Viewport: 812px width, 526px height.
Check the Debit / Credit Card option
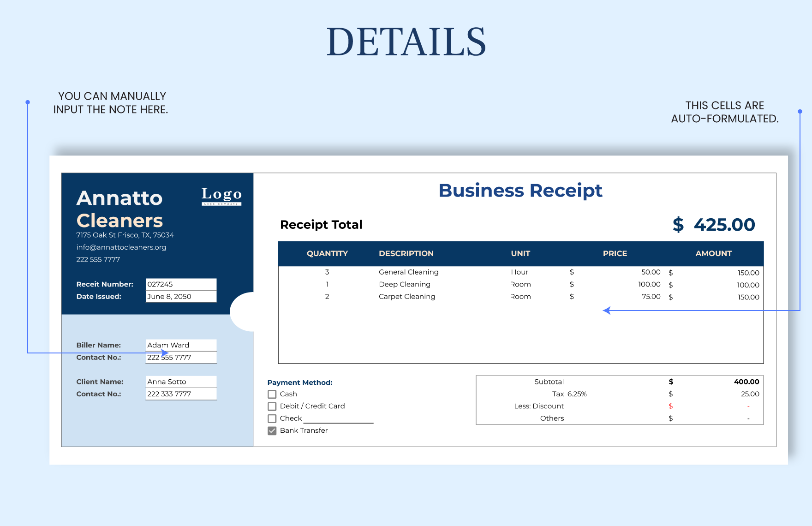(x=272, y=406)
